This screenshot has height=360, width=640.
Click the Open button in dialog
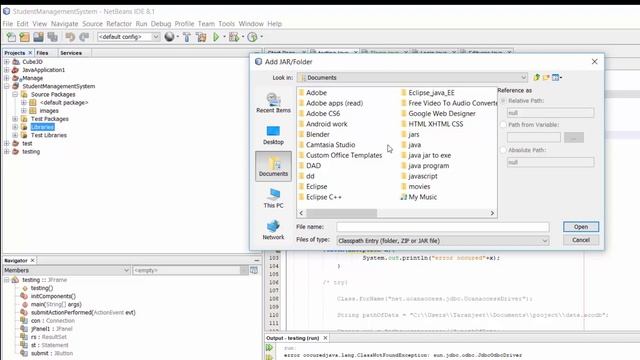click(581, 227)
